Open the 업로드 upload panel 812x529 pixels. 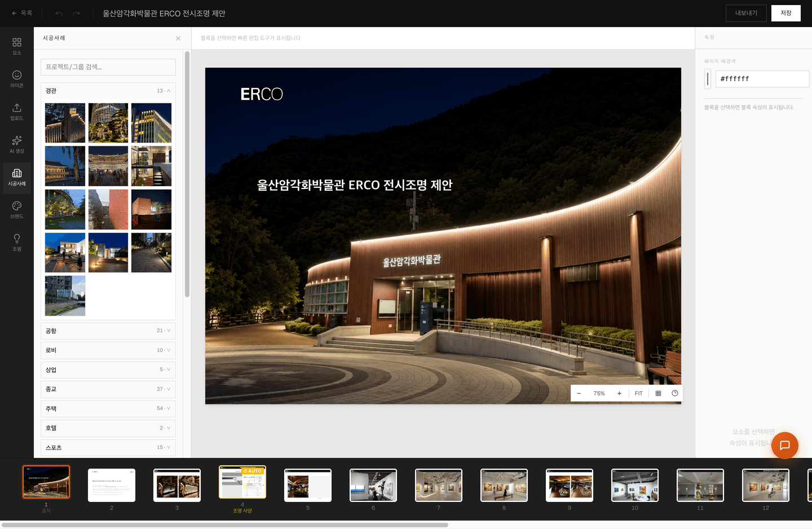(17, 112)
